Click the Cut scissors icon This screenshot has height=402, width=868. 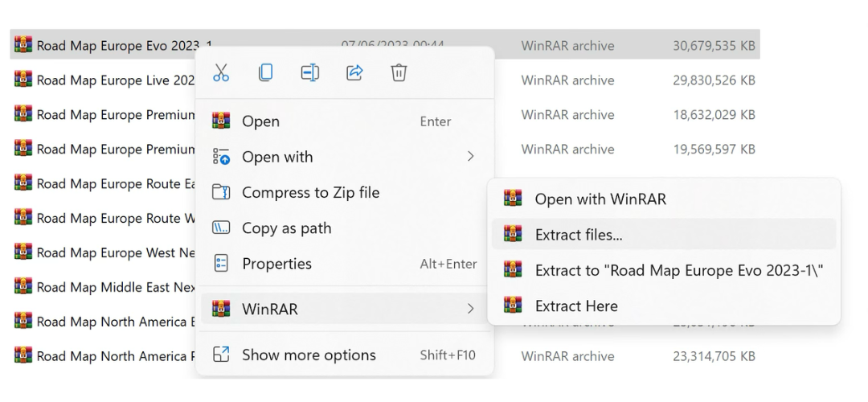coord(221,73)
